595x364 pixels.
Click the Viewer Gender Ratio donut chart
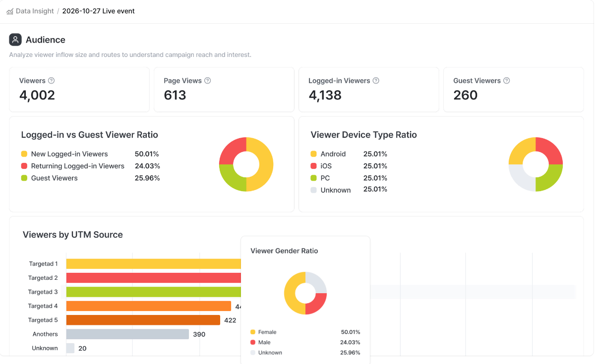(305, 293)
